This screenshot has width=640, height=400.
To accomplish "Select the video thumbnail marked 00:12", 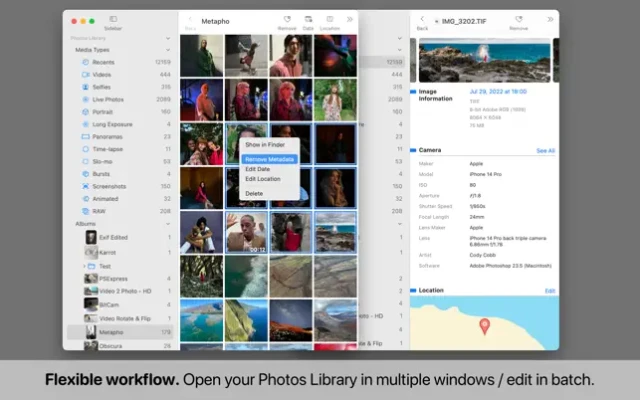I will coord(246,232).
